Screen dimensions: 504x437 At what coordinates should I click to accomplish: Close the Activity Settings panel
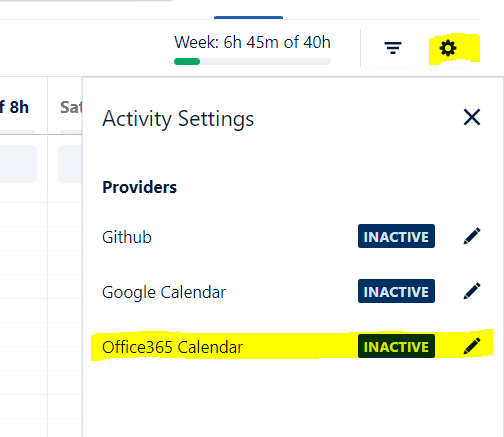pyautogui.click(x=472, y=117)
